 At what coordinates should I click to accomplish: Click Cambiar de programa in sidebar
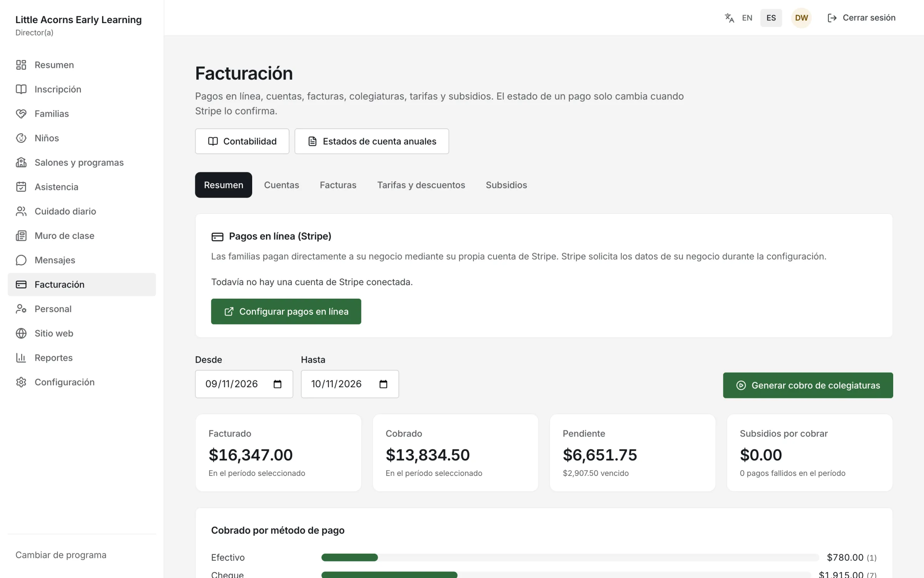tap(61, 555)
